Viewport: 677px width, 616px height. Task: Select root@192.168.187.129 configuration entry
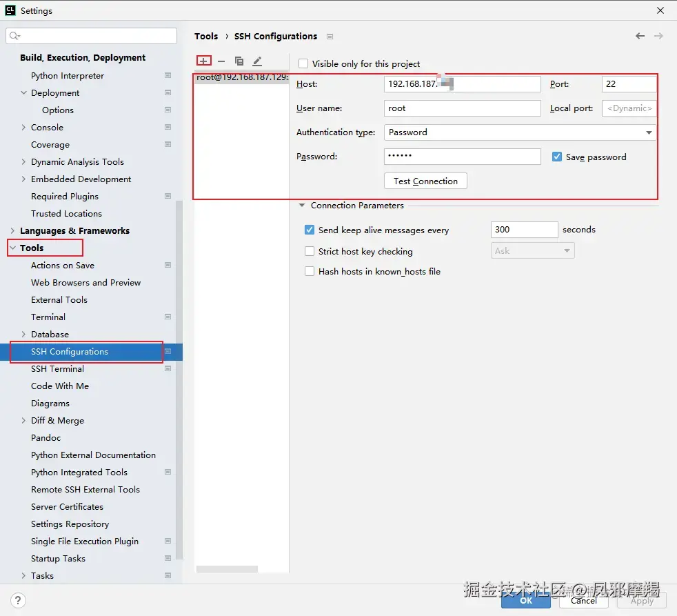(x=242, y=77)
